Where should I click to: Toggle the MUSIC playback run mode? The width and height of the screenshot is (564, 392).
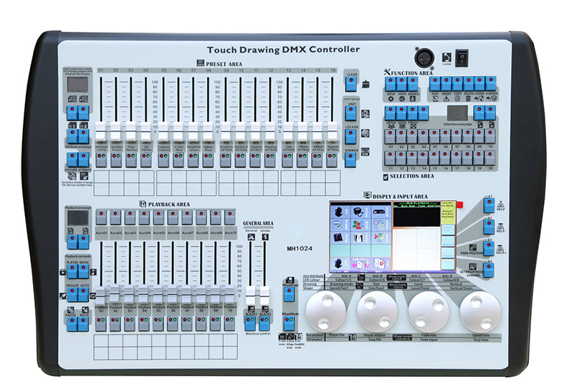click(83, 272)
